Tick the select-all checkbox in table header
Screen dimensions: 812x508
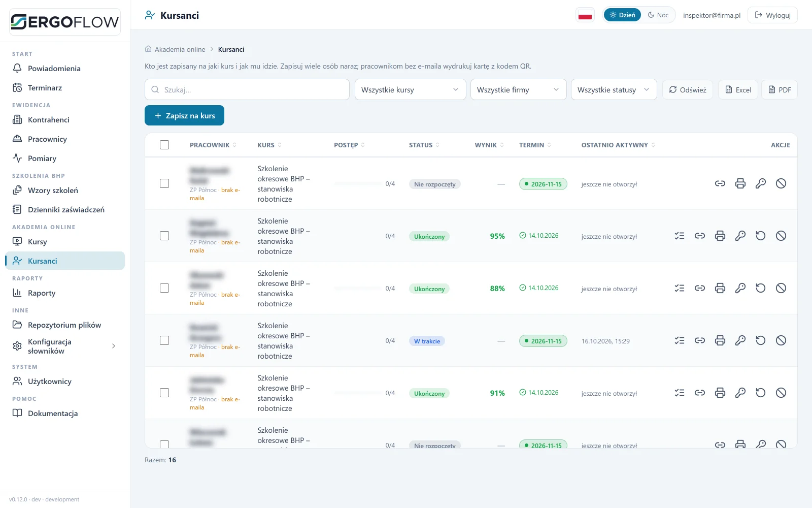coord(164,145)
